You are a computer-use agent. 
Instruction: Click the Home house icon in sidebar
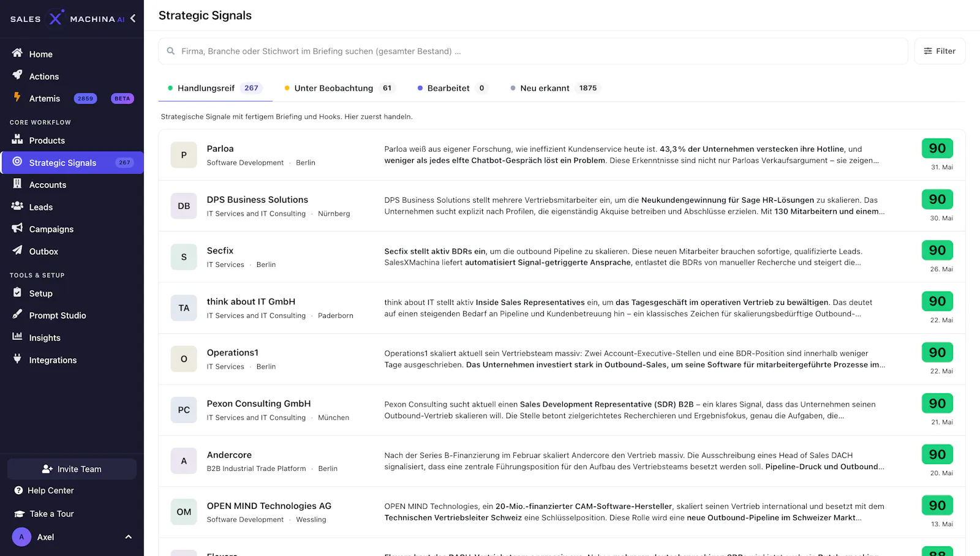(x=17, y=53)
